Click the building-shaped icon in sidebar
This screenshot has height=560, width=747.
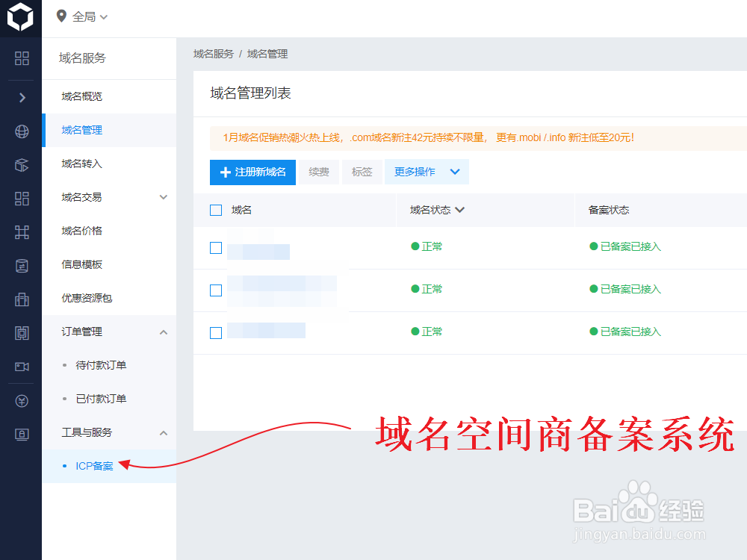point(21,299)
